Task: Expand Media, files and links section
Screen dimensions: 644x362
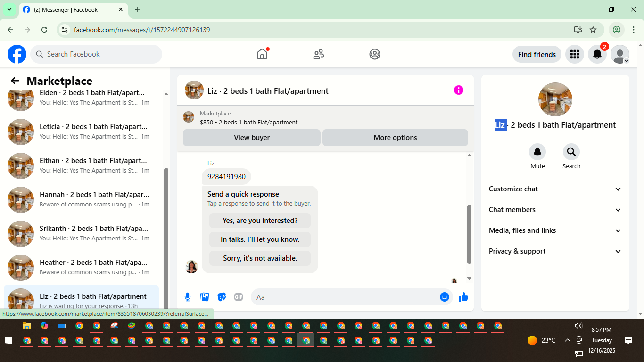Action: tap(555, 230)
